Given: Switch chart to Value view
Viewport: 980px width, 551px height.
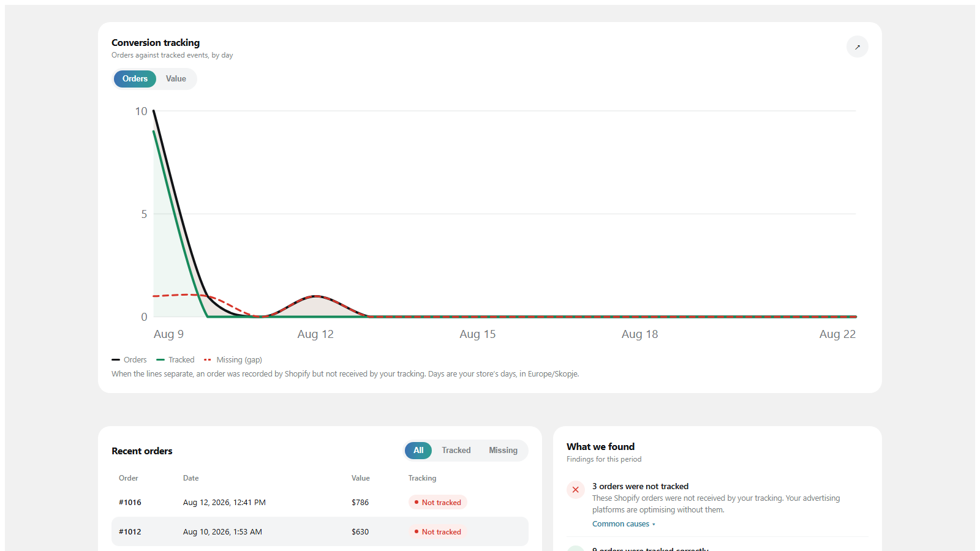Looking at the screenshot, I should (x=176, y=79).
